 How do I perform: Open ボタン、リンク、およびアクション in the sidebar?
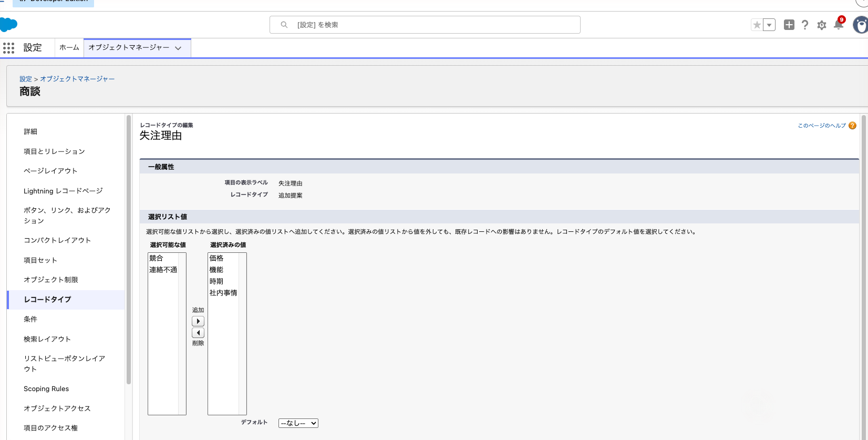(x=66, y=216)
